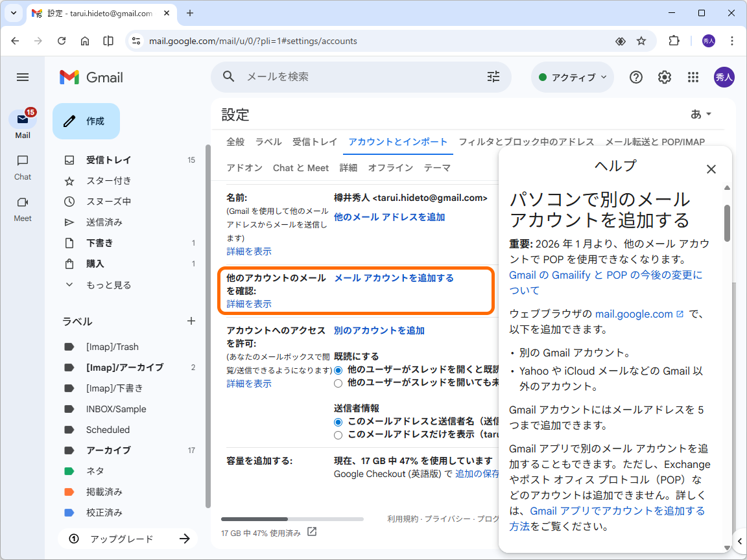Open Chat from the sidebar
Viewport: 747px width, 560px height.
[22, 167]
